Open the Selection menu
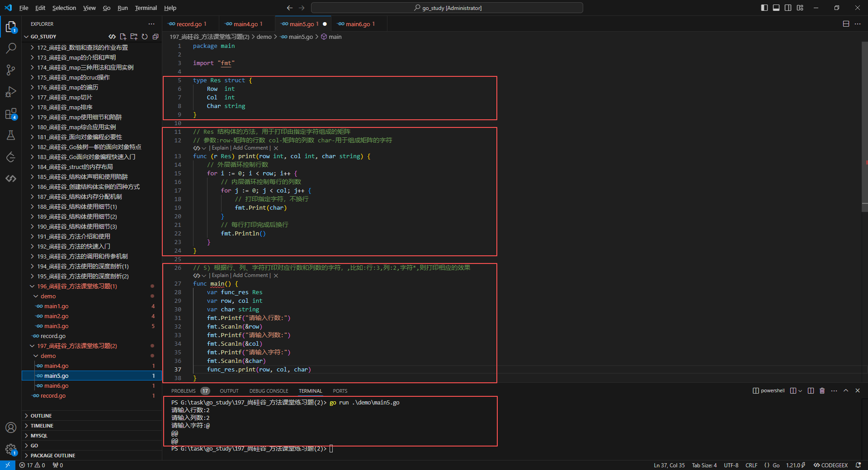Image resolution: width=868 pixels, height=470 pixels. [64, 8]
